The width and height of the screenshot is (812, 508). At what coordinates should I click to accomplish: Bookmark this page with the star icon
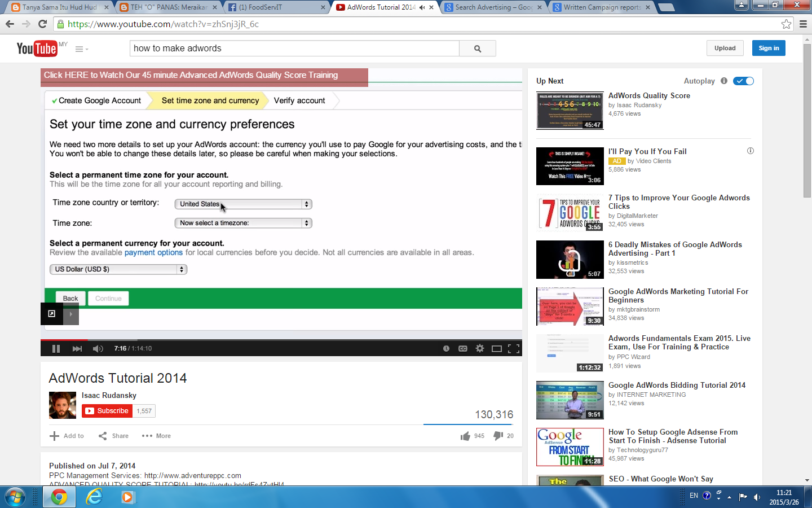[x=786, y=24]
